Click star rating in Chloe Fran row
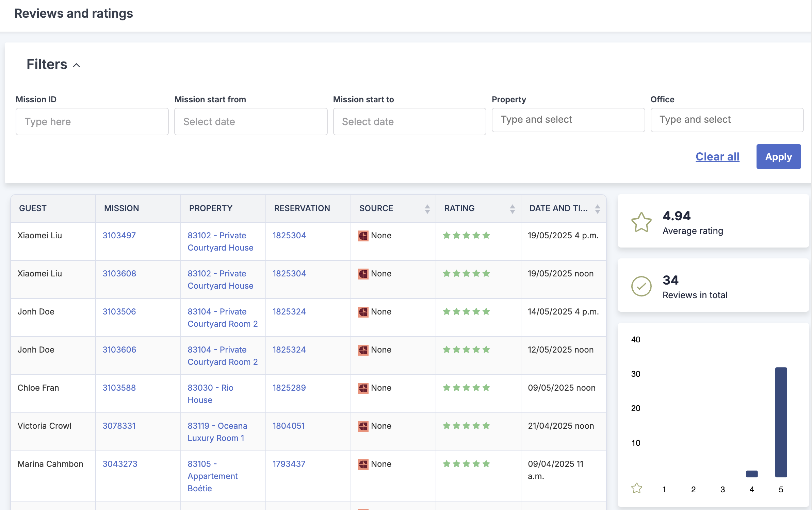The image size is (812, 510). [x=466, y=388]
